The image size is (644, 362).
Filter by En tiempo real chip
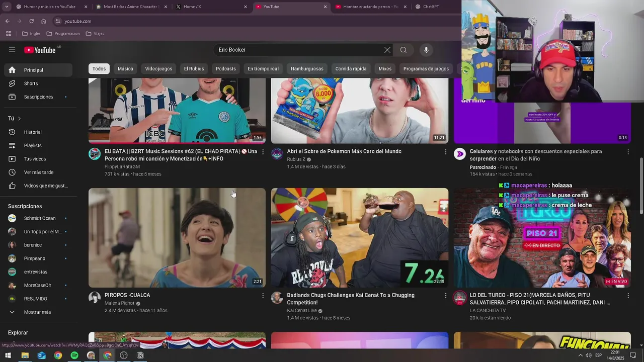[x=263, y=69]
